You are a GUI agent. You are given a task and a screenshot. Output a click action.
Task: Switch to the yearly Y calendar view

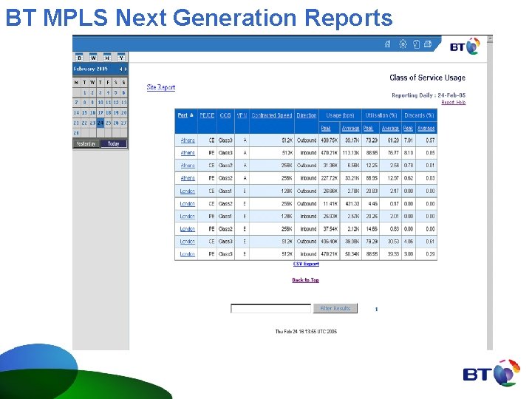pos(121,57)
